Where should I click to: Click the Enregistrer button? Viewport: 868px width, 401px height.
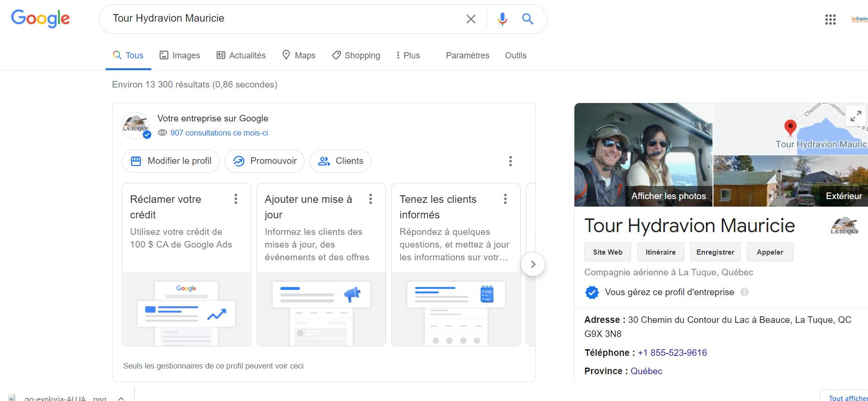click(x=715, y=252)
